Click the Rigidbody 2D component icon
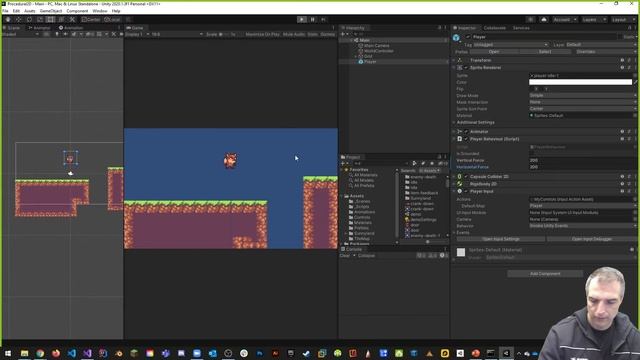 460,184
